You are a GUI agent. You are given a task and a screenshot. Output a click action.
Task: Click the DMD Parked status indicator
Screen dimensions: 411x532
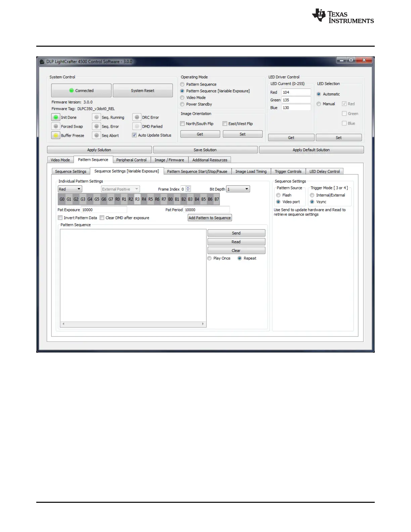pyautogui.click(x=137, y=126)
